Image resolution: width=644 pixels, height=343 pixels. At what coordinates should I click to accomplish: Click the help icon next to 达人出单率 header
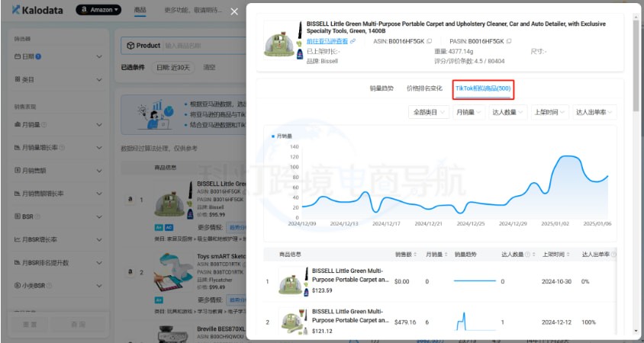(x=613, y=255)
